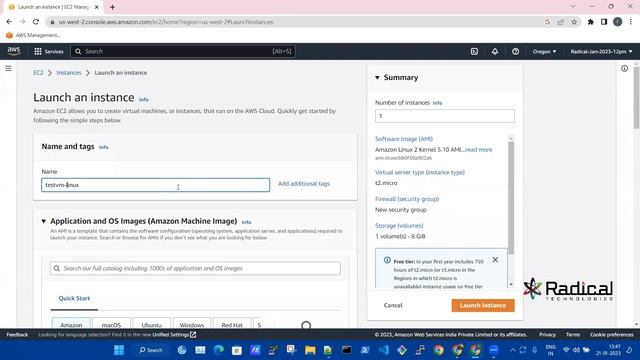
Task: Click the Launch instance button
Action: coord(483,305)
